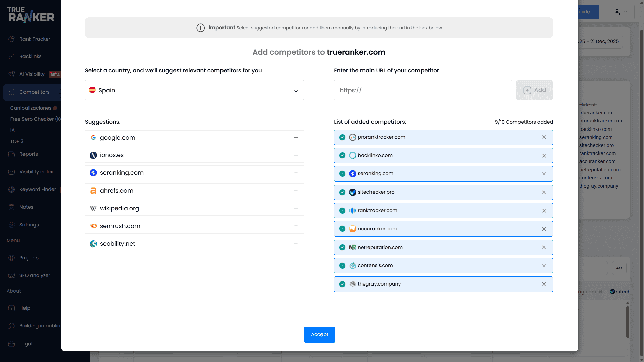Add semrush.com using its plus icon
The image size is (644, 362).
pos(296,226)
